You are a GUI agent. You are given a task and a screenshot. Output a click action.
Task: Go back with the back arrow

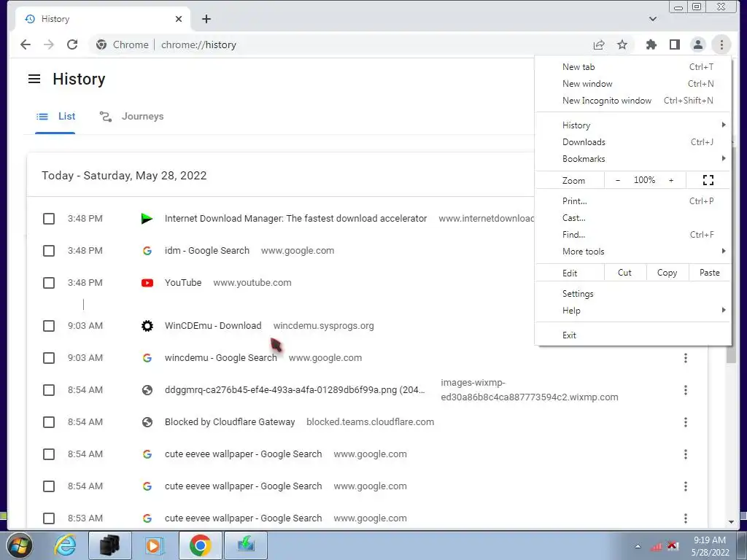[26, 44]
